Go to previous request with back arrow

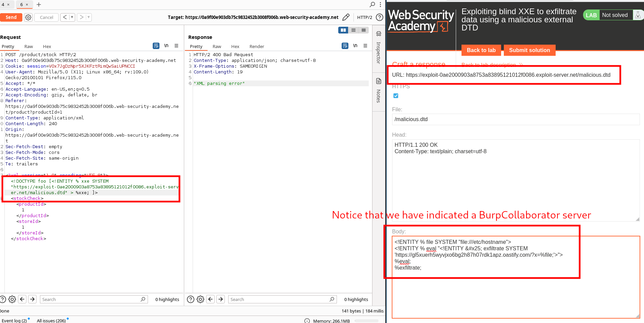(x=65, y=17)
